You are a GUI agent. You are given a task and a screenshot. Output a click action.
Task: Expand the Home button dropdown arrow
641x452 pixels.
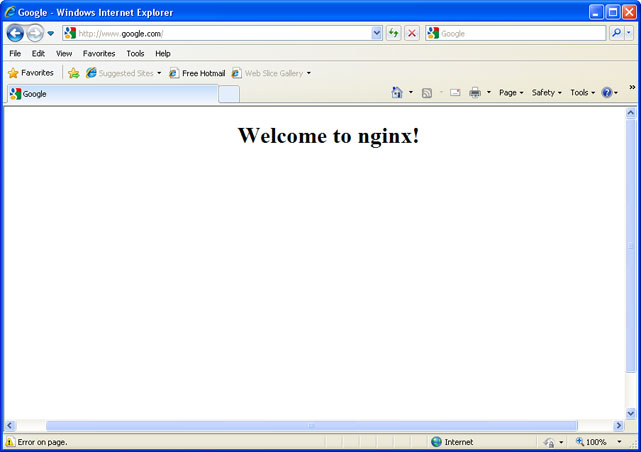(411, 92)
